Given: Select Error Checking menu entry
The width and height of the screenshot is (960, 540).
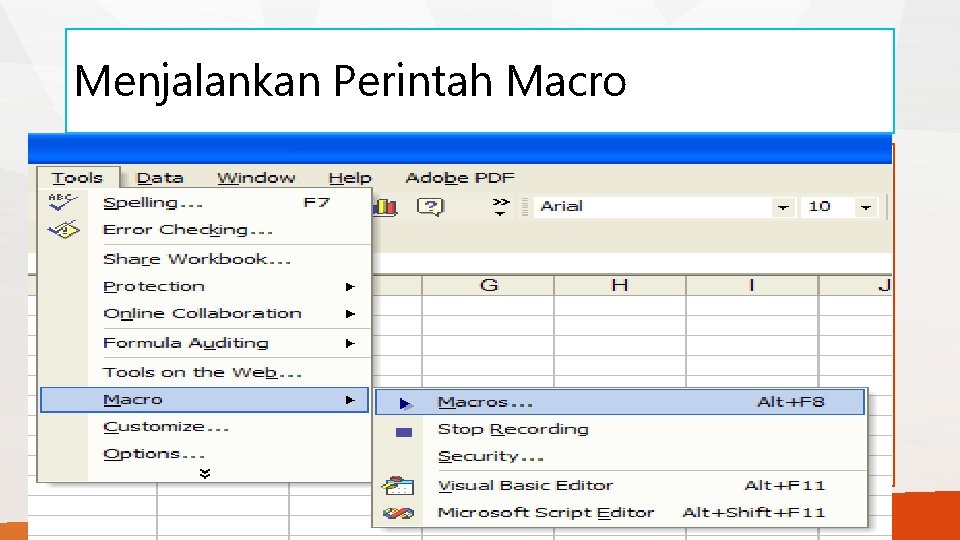Looking at the screenshot, I should 204,230.
